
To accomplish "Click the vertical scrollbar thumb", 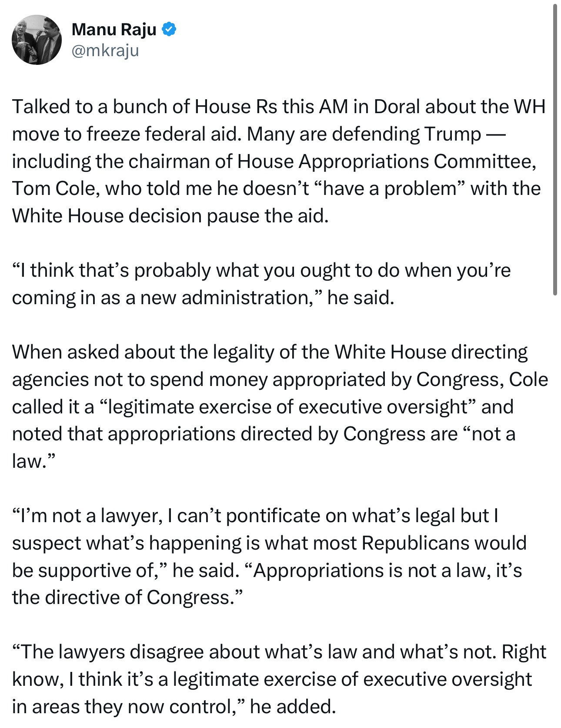I will click(555, 150).
